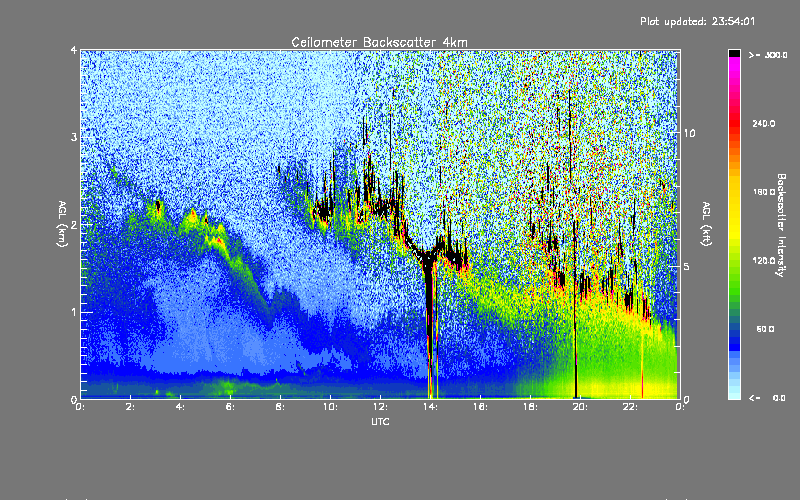
Task: Click the '12:' UTC tick label
Action: 380,407
